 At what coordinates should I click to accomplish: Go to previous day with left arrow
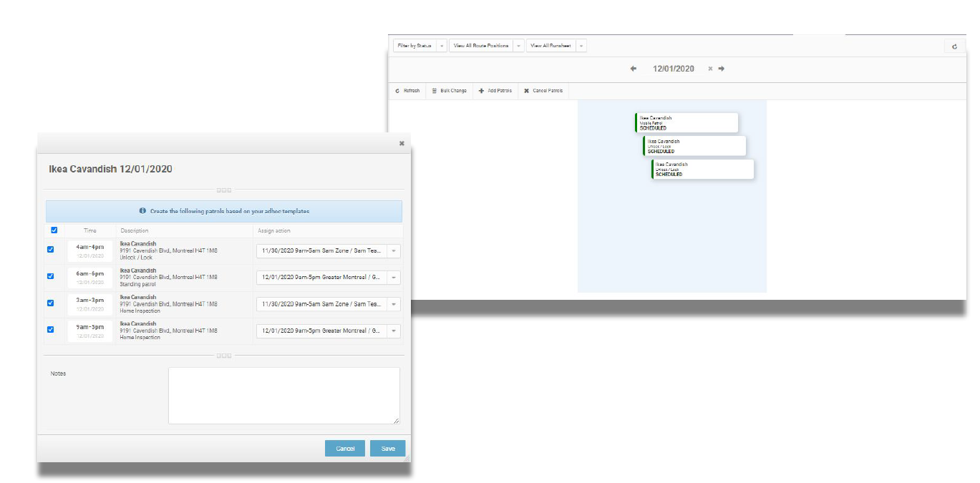(634, 69)
